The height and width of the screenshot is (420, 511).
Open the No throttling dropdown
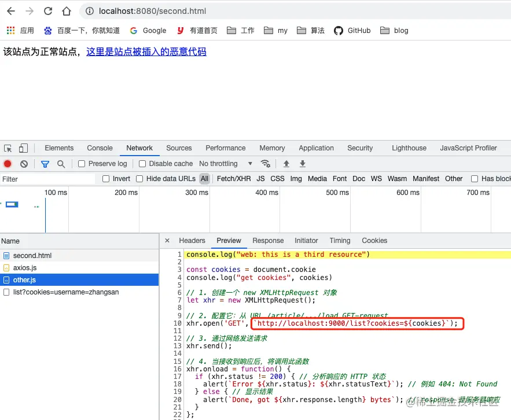click(226, 164)
